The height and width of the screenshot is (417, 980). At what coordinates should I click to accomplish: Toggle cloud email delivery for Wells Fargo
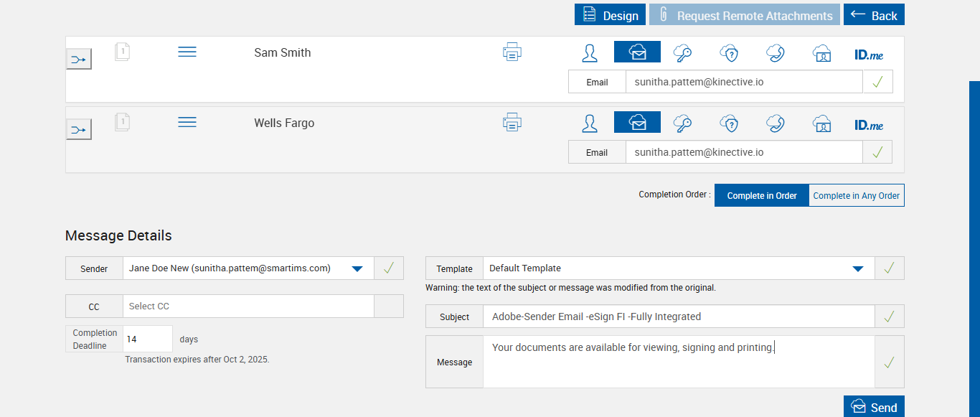click(637, 123)
